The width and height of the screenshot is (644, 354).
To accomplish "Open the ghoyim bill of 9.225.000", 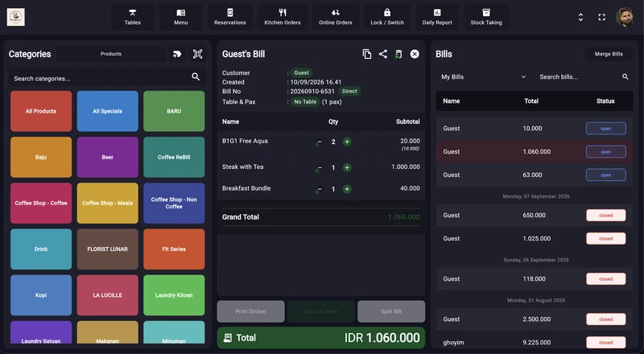I will click(x=535, y=342).
